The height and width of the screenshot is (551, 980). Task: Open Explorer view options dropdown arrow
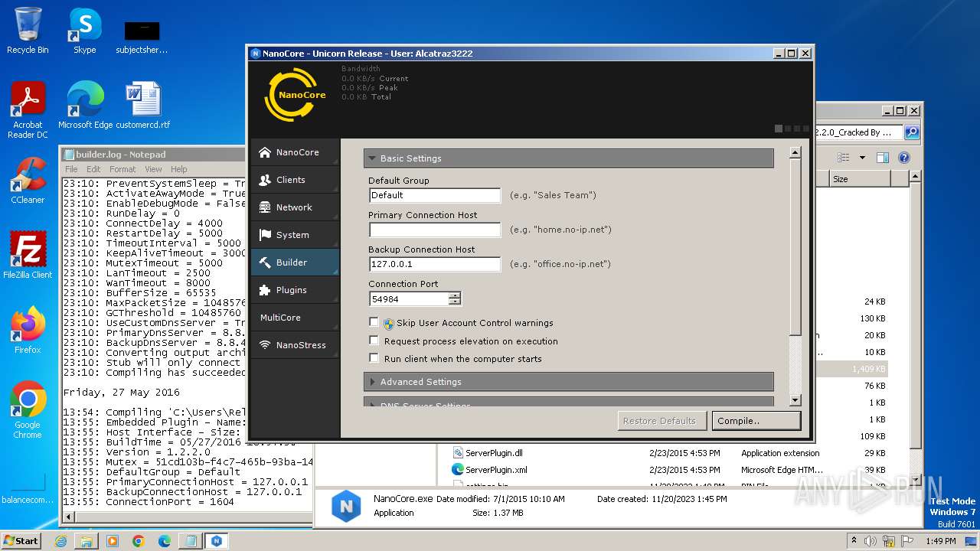(862, 158)
